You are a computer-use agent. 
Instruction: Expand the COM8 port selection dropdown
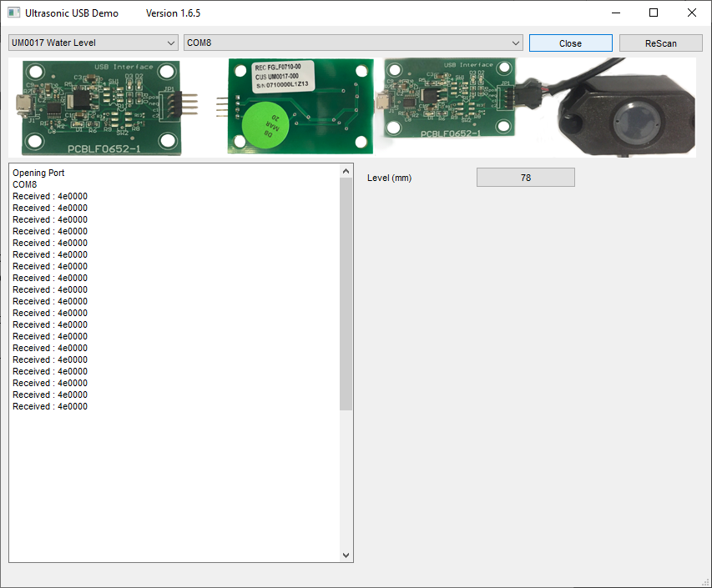[x=353, y=43]
